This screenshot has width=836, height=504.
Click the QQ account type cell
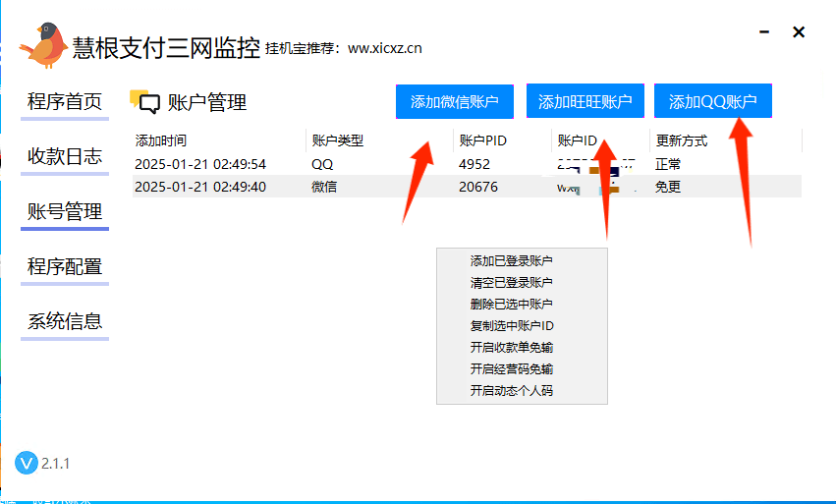tap(322, 164)
